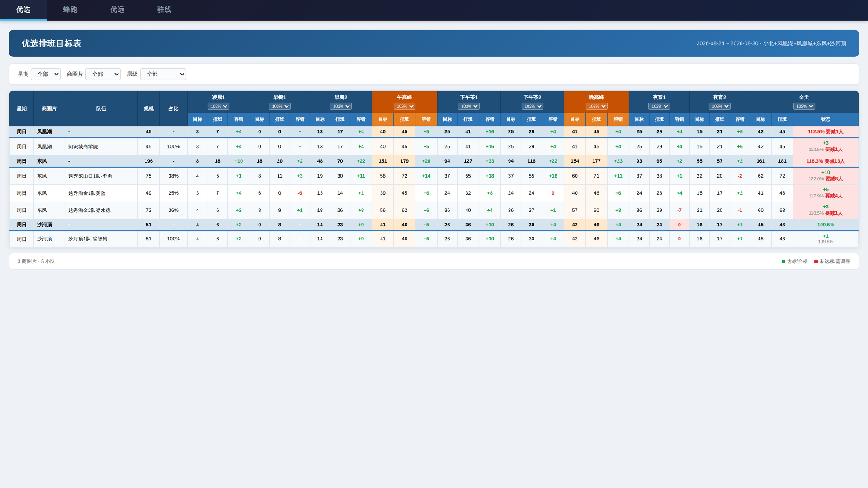Open 全天 105% percentage dropdown
Image resolution: width=868 pixels, height=488 pixels.
pos(804,106)
